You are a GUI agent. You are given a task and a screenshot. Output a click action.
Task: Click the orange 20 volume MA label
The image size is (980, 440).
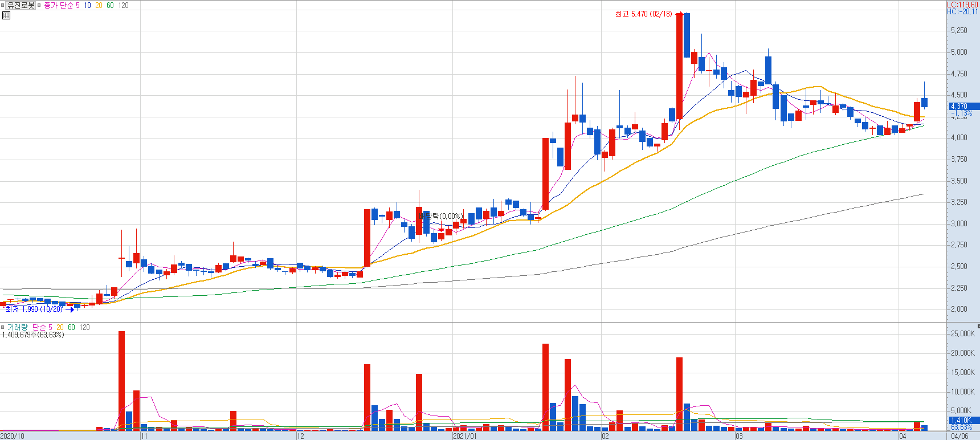point(60,327)
